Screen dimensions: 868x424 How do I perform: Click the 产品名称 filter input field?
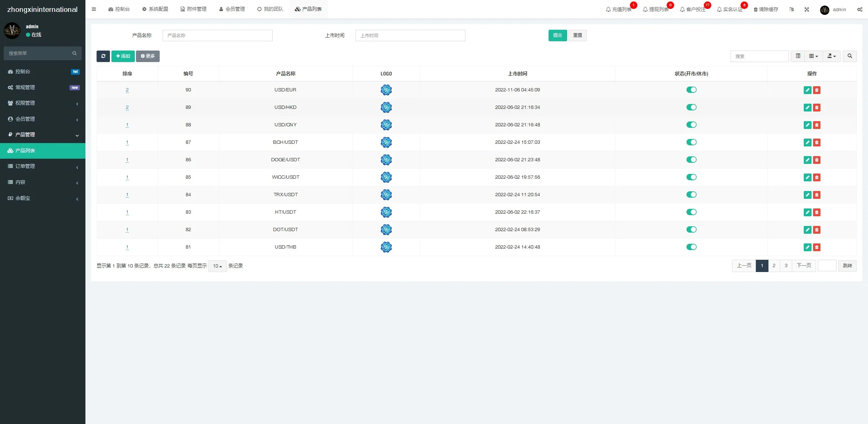217,35
